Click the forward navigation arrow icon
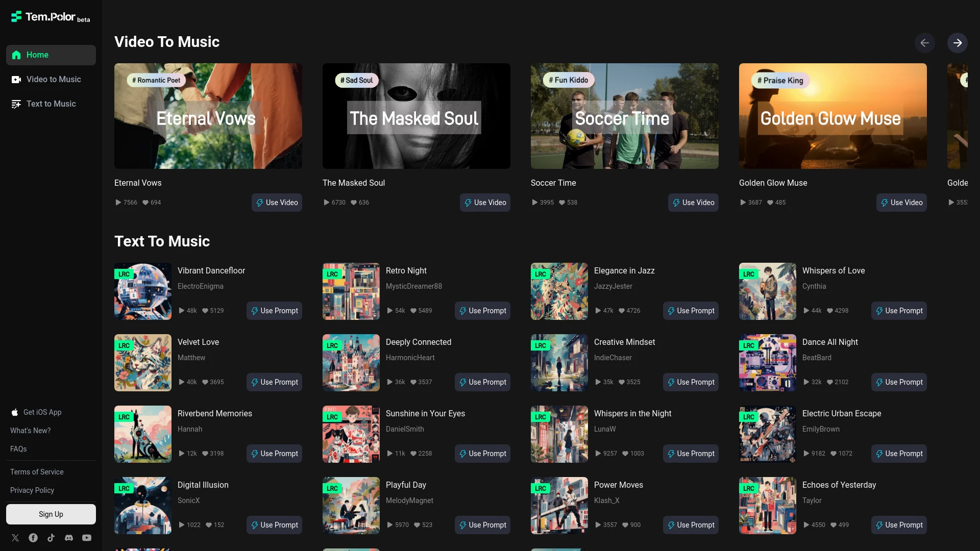Screen dimensions: 980x551 click(x=958, y=42)
